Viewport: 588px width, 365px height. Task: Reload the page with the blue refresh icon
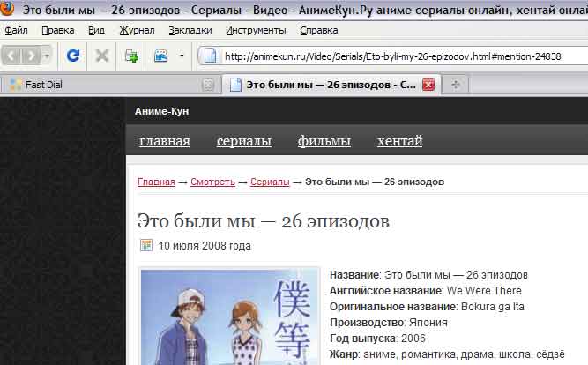pos(73,56)
